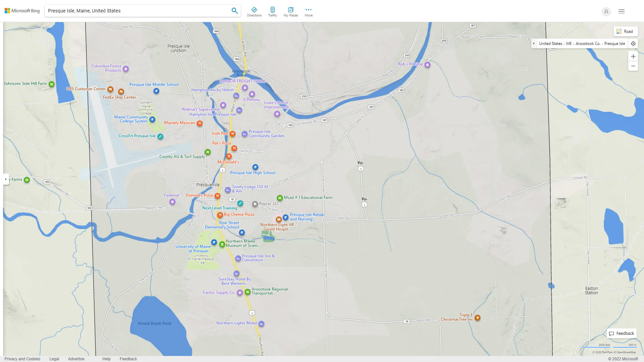The image size is (644, 362).
Task: Click the search magnifier icon
Action: [x=234, y=11]
